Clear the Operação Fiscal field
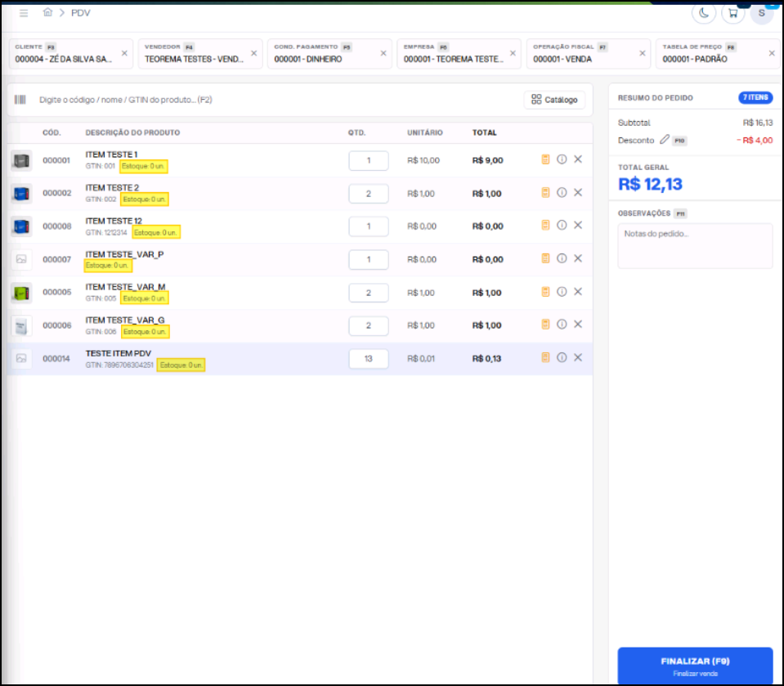 pyautogui.click(x=643, y=53)
